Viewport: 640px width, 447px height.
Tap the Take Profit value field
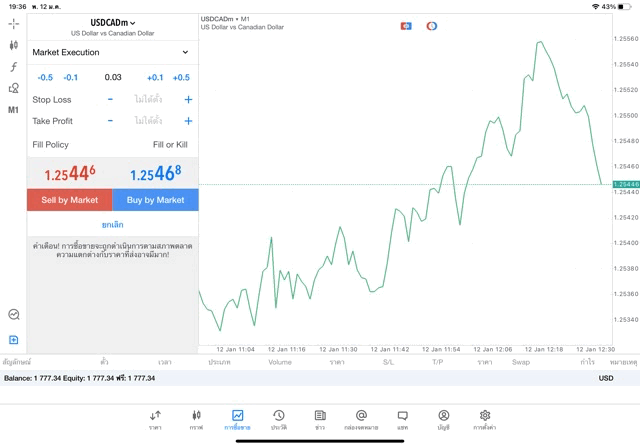148,121
